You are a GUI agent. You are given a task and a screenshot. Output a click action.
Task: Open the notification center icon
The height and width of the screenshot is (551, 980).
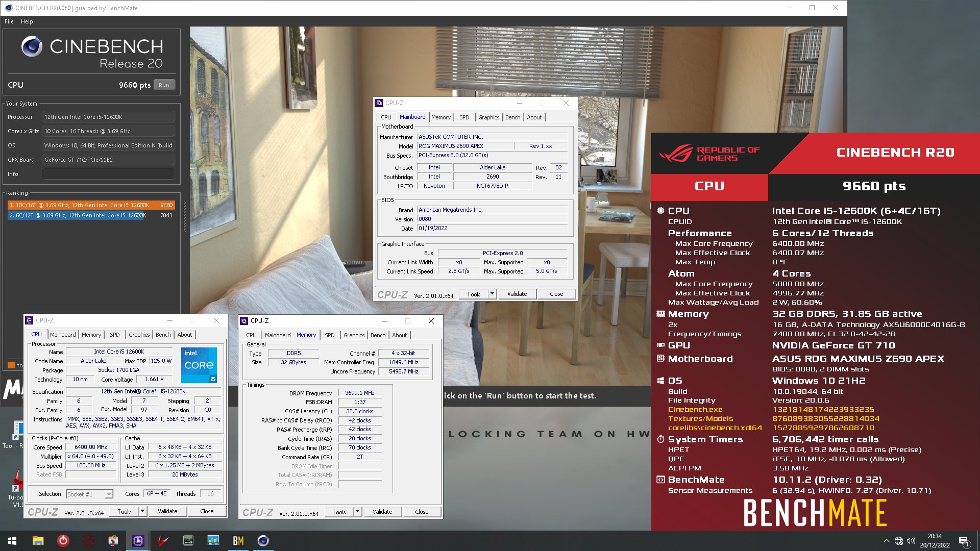point(964,541)
